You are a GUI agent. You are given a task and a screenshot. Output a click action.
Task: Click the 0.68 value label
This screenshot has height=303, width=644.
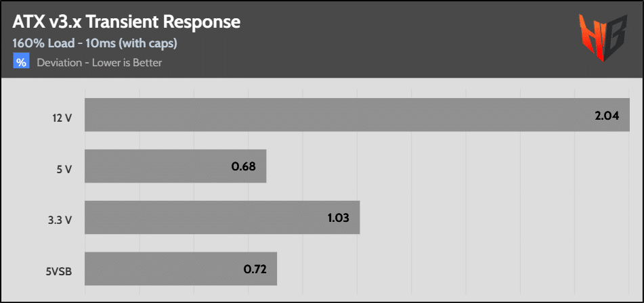click(243, 167)
